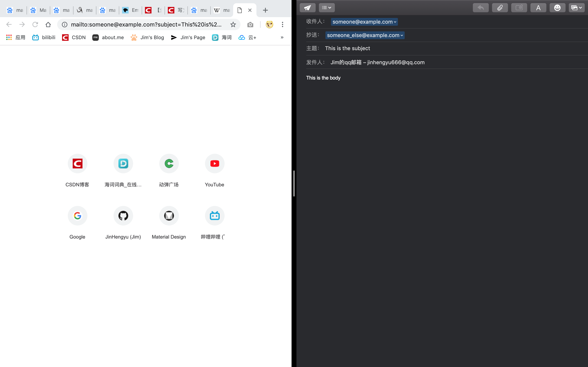
Task: Switch to the Em tab
Action: pos(130,10)
